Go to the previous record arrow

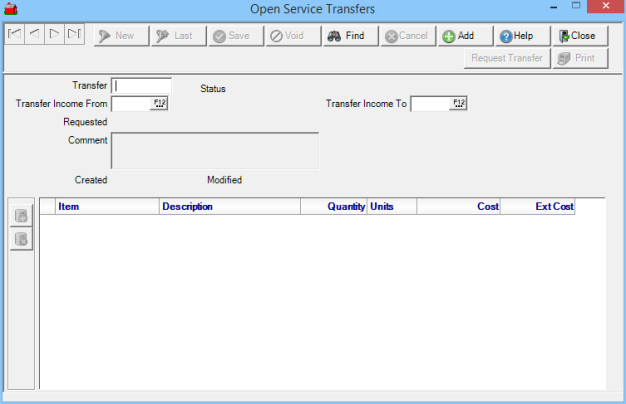[x=35, y=35]
